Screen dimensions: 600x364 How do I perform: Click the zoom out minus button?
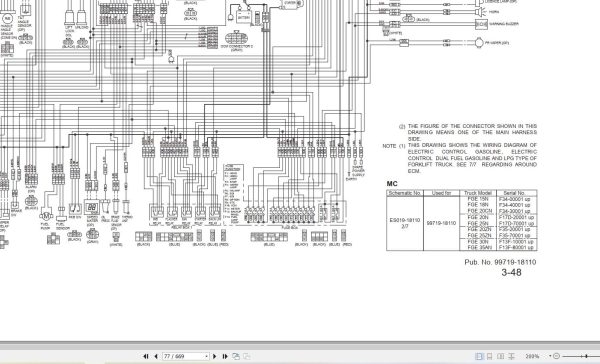(557, 356)
